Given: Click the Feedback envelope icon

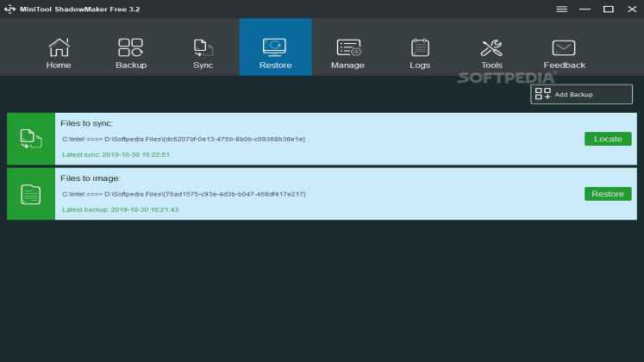Looking at the screenshot, I should pyautogui.click(x=564, y=47).
